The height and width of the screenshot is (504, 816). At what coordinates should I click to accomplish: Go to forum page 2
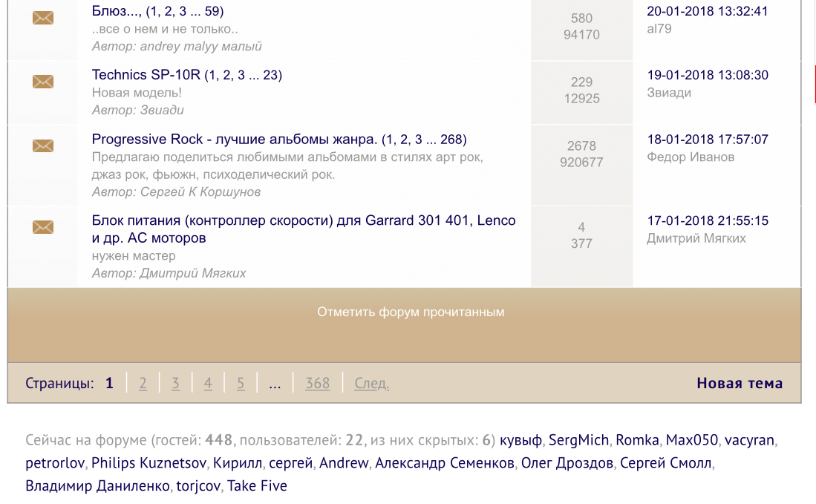coord(143,384)
